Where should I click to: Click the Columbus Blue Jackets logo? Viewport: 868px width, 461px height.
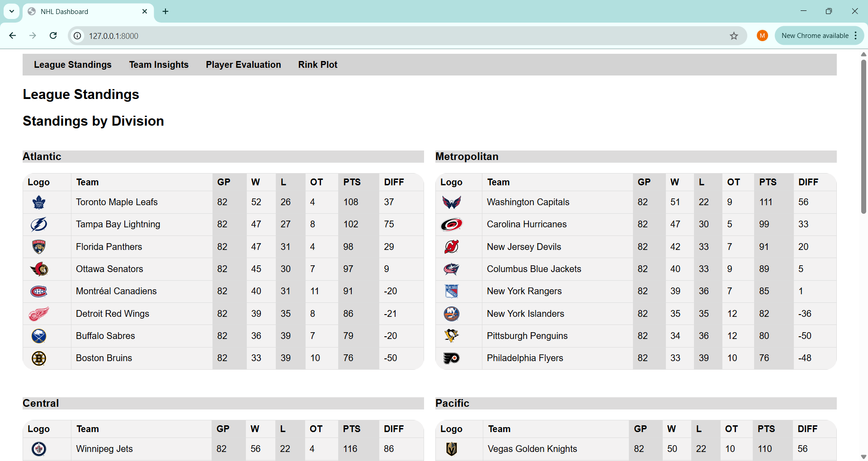pos(452,269)
